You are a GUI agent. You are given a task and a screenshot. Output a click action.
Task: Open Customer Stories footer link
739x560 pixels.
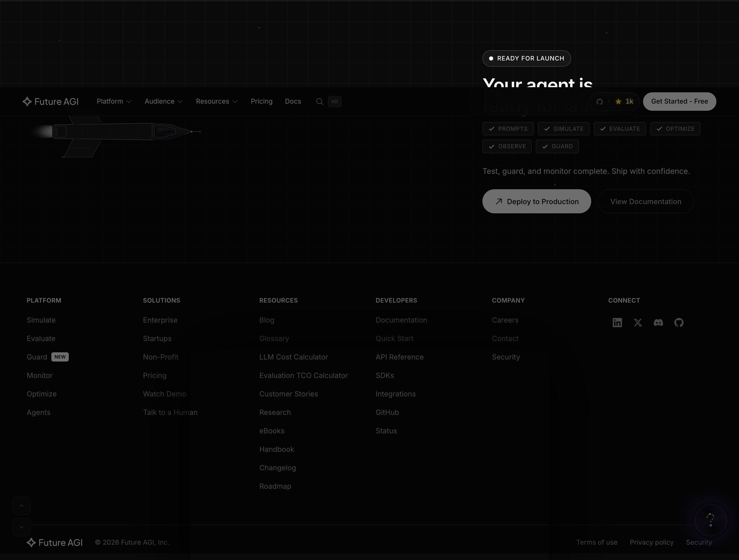(289, 394)
